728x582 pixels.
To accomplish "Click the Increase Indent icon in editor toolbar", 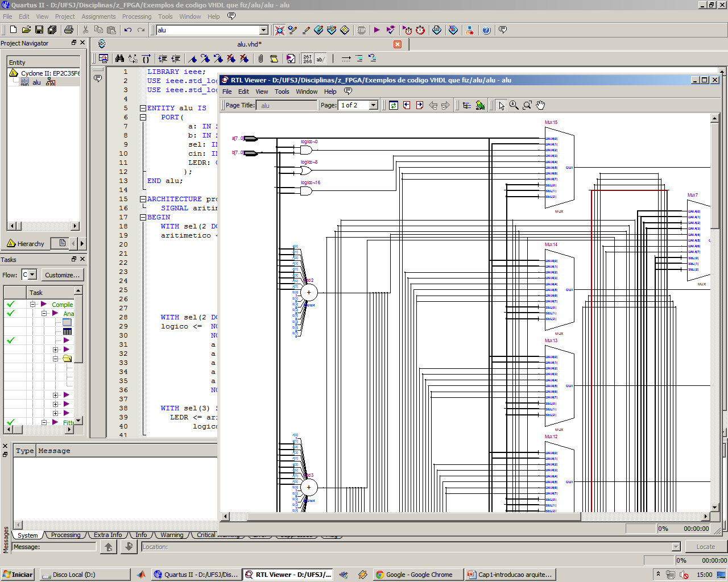I will pos(163,59).
